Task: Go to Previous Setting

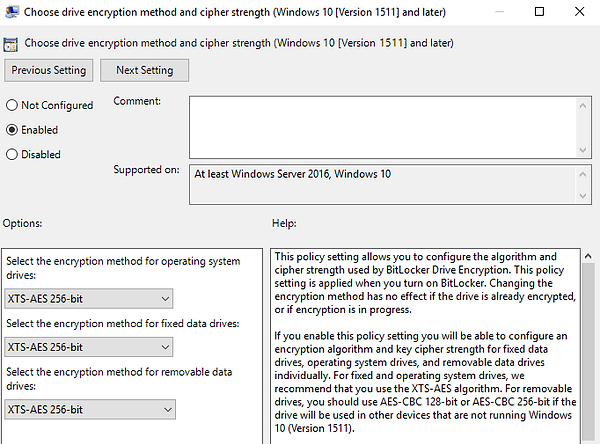Action: coord(49,70)
